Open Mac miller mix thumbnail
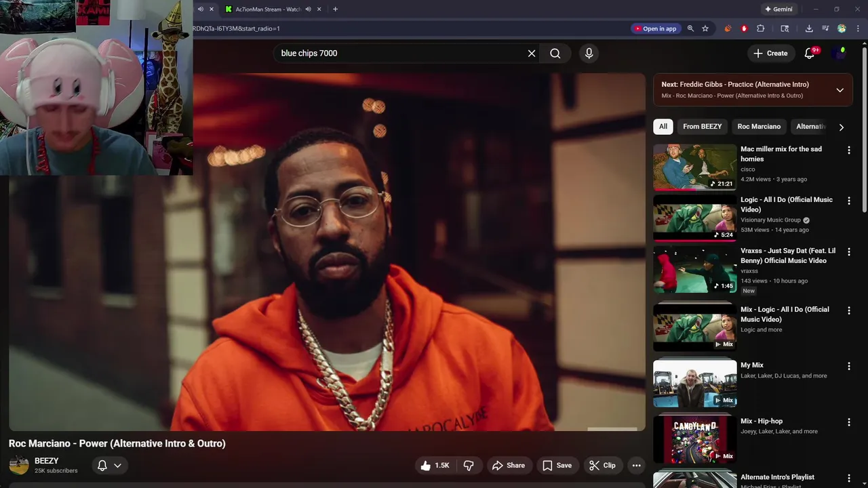Screen dimensions: 868x488 pos(694,167)
